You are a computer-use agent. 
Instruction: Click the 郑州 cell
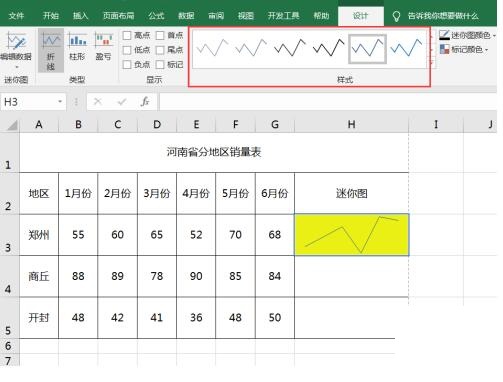pos(39,235)
